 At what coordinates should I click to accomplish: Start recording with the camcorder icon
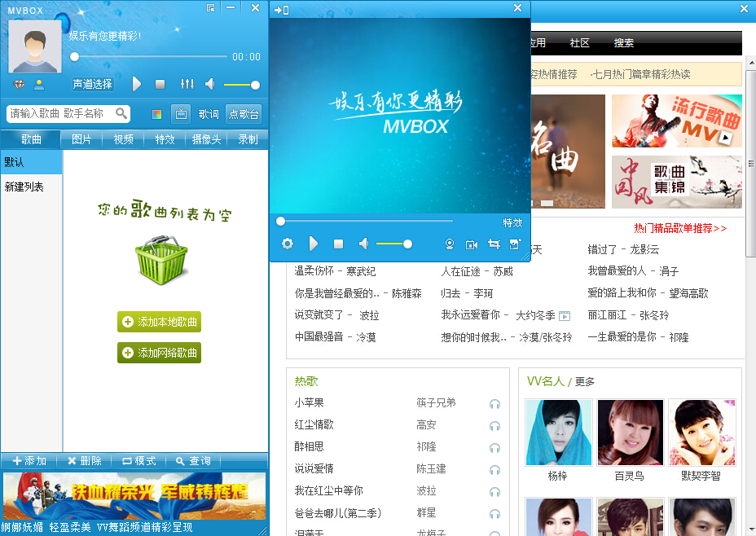click(472, 244)
